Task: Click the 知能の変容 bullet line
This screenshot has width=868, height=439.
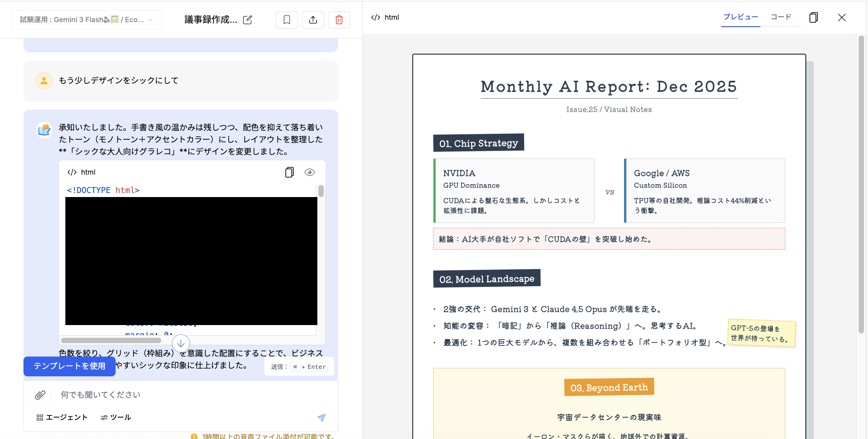Action: 571,326
